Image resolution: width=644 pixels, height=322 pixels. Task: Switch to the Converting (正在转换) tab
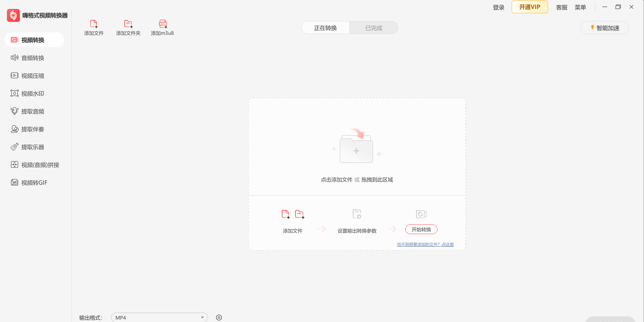pyautogui.click(x=325, y=28)
